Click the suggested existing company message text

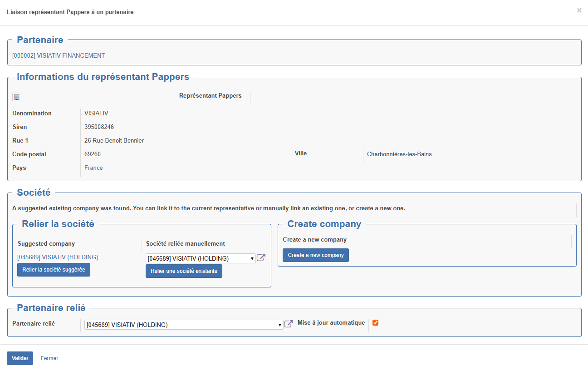209,208
